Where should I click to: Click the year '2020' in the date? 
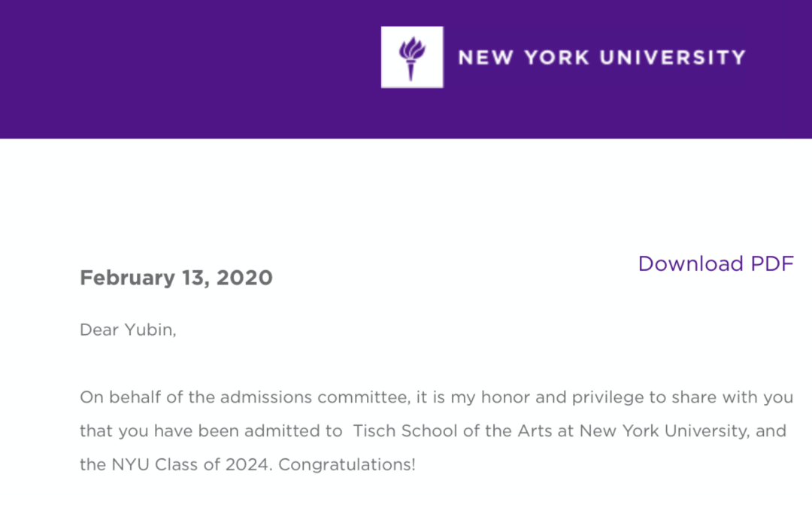click(244, 278)
